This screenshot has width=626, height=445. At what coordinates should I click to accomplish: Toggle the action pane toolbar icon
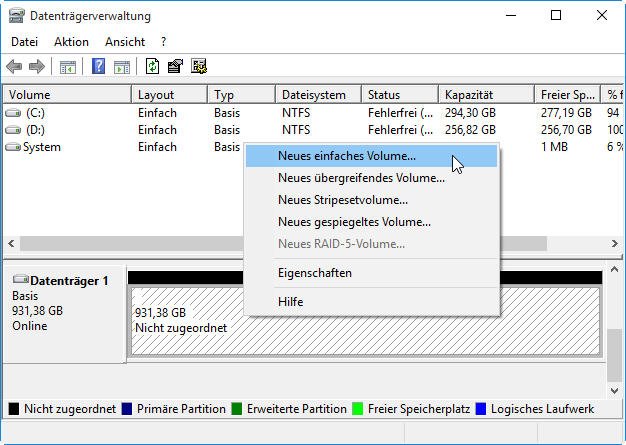tap(122, 67)
